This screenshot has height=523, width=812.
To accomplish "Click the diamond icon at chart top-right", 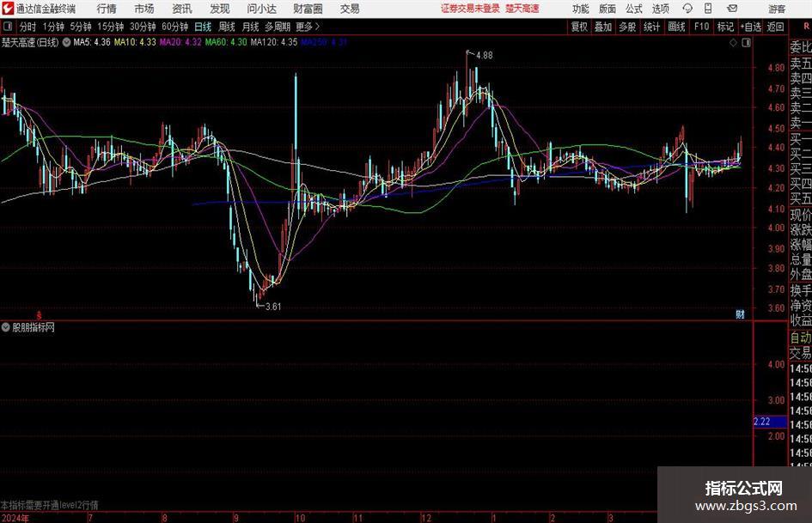I will tap(733, 42).
